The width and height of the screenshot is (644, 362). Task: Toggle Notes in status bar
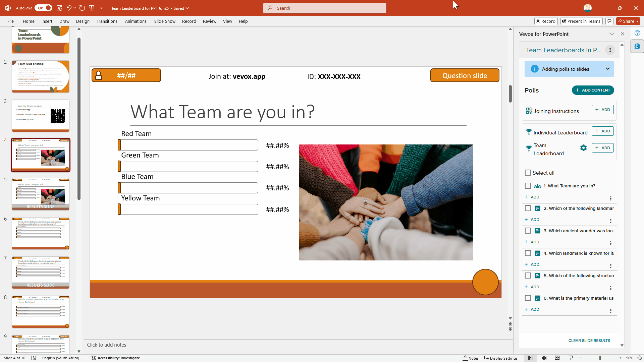point(471,358)
